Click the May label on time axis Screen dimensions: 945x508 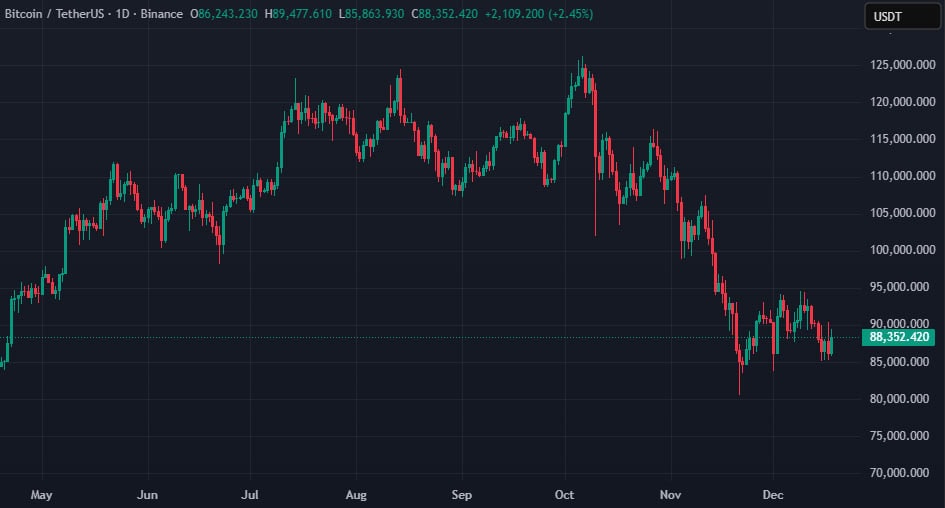coord(41,495)
